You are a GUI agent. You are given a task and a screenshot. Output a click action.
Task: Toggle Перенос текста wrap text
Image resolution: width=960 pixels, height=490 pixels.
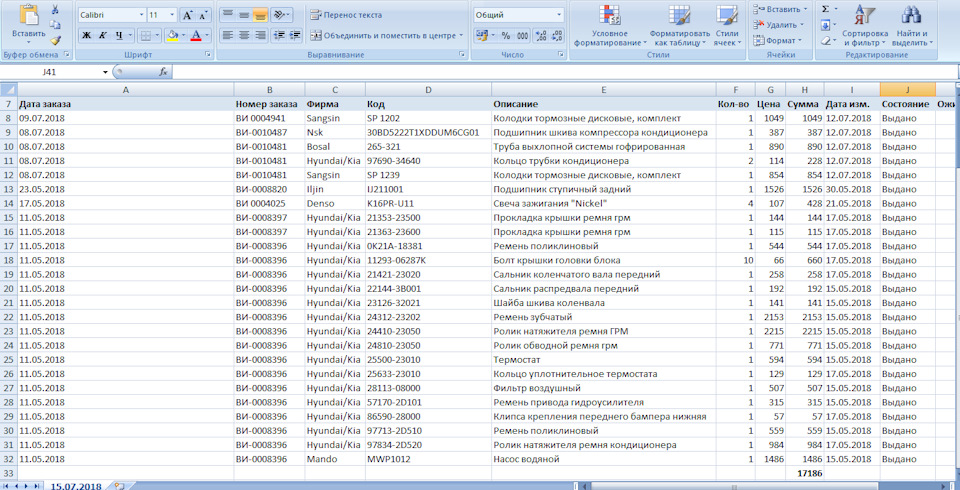coord(345,15)
